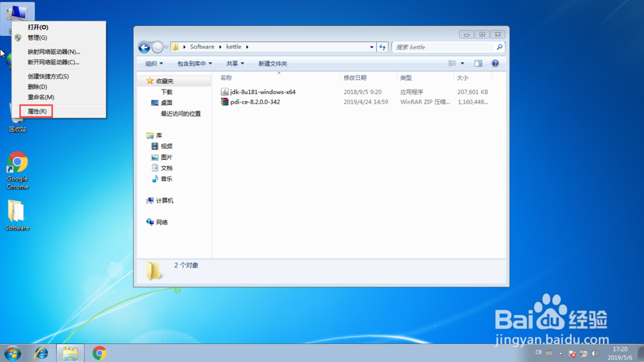Select 图片 library
The height and width of the screenshot is (362, 644).
click(x=166, y=157)
